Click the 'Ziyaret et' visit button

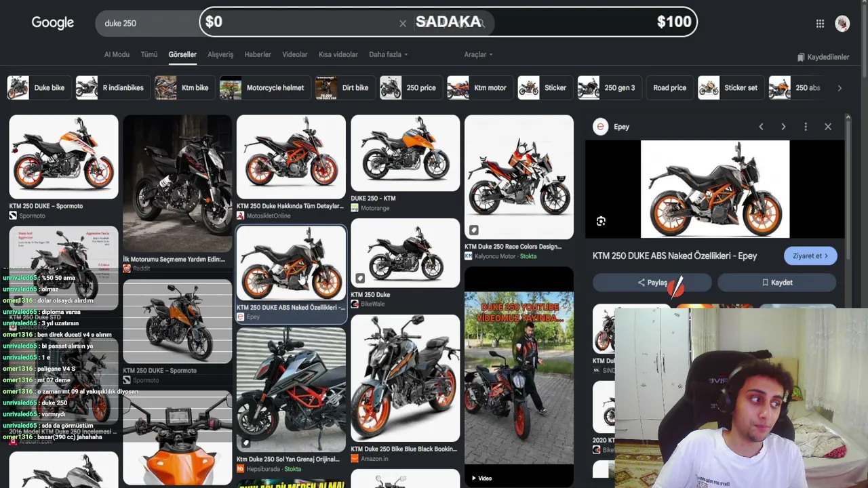click(x=810, y=256)
